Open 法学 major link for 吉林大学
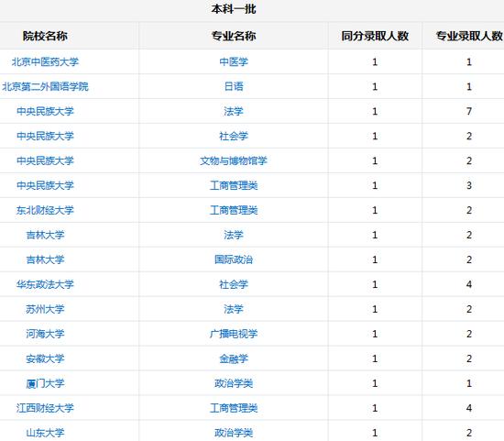 (234, 235)
